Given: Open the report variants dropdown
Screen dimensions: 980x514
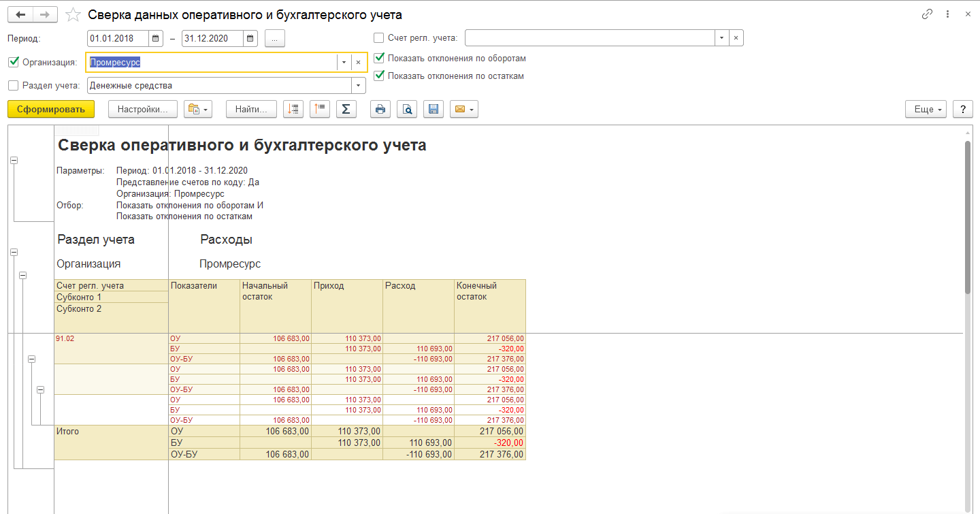Looking at the screenshot, I should pos(198,110).
